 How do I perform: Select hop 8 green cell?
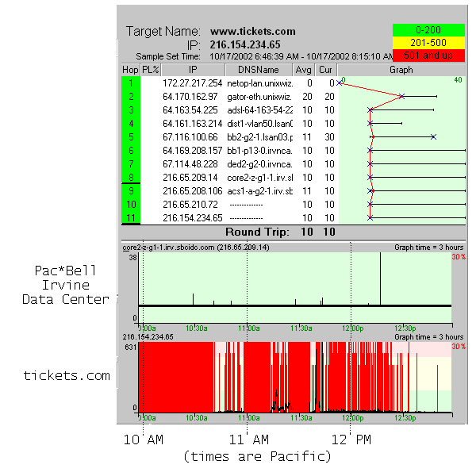tap(131, 177)
